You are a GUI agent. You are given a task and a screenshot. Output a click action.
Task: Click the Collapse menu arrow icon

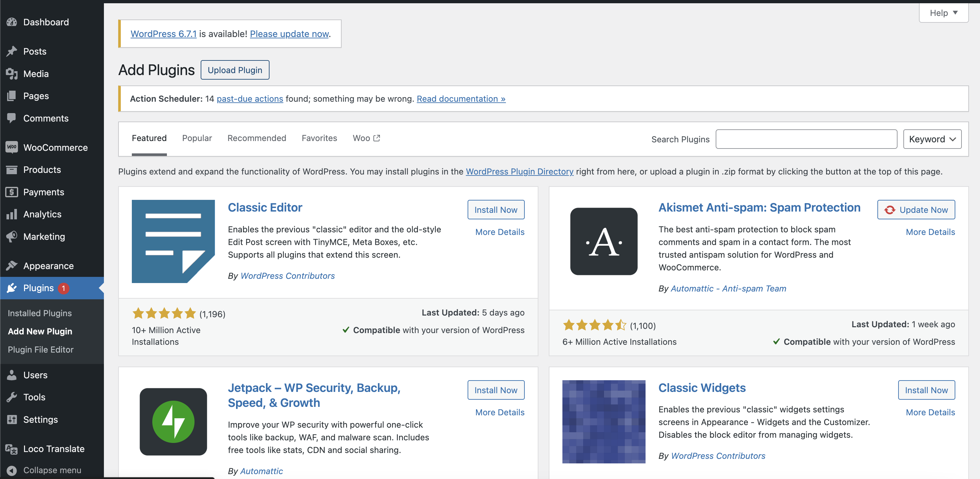tap(12, 471)
